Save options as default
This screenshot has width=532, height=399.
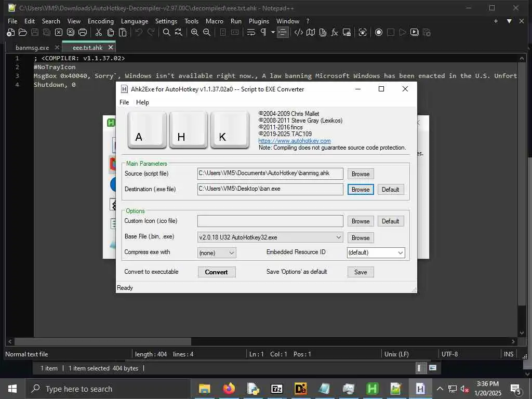point(361,272)
